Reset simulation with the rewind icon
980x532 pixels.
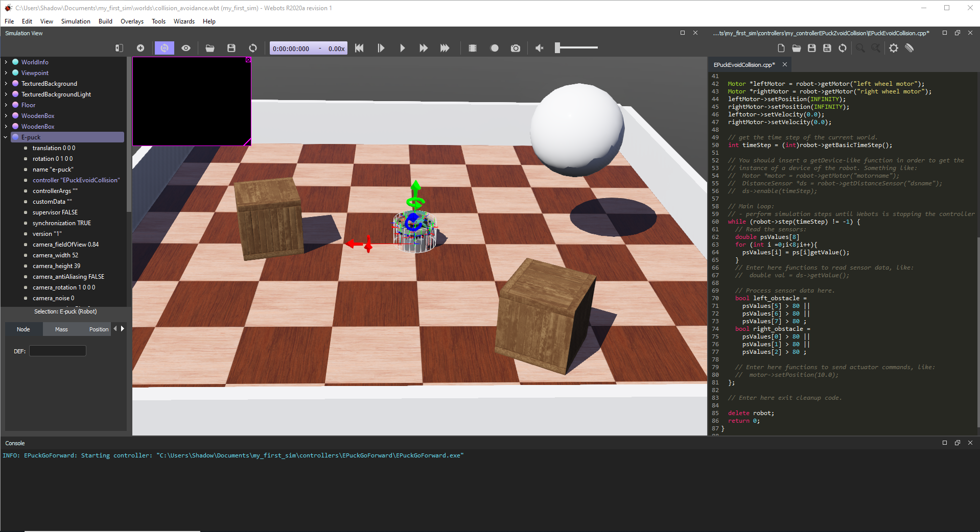[x=359, y=48]
